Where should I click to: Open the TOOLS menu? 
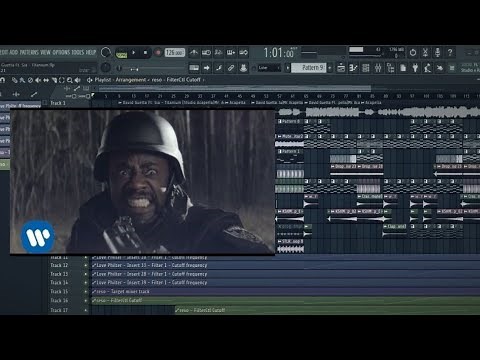pyautogui.click(x=78, y=52)
